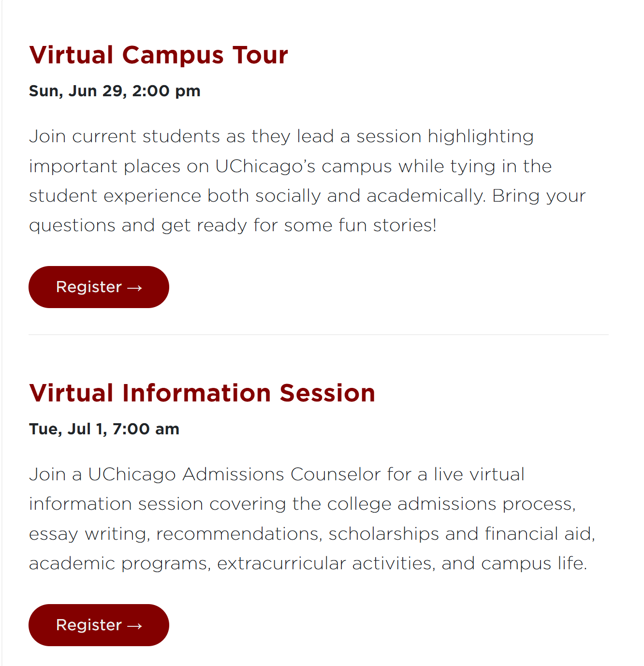Click the word "Register" in the first button
This screenshot has width=644, height=666.
pyautogui.click(x=89, y=287)
